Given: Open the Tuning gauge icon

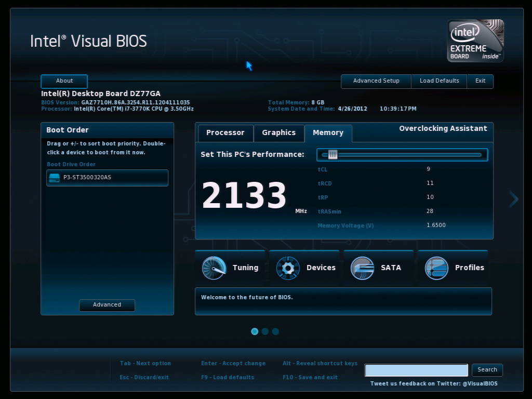Looking at the screenshot, I should 214,268.
